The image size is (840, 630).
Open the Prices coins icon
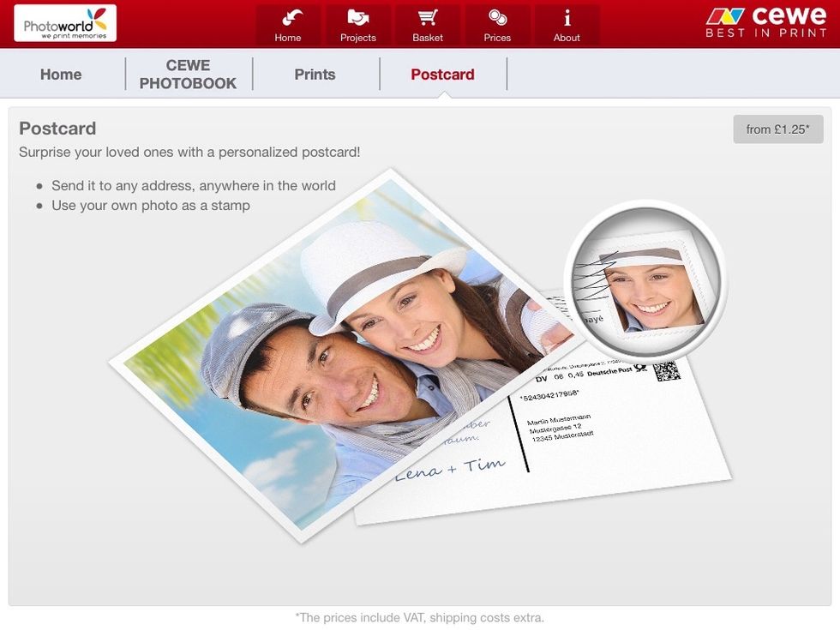[497, 25]
